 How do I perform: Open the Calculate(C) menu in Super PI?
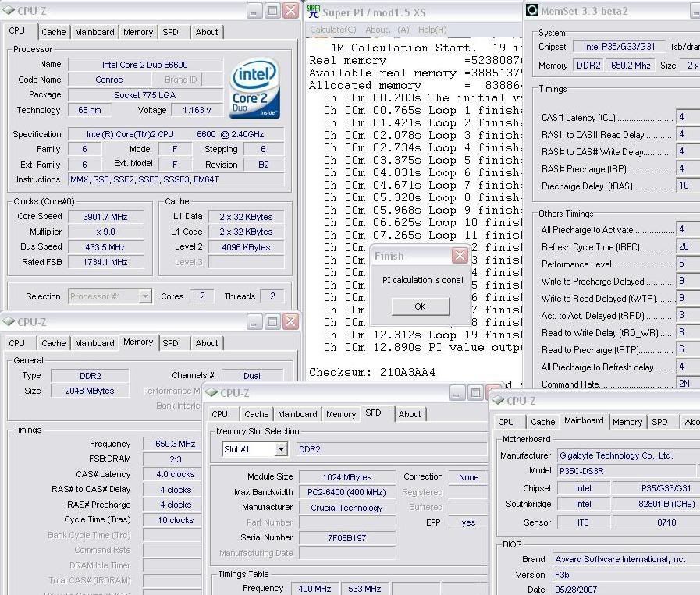(x=333, y=30)
